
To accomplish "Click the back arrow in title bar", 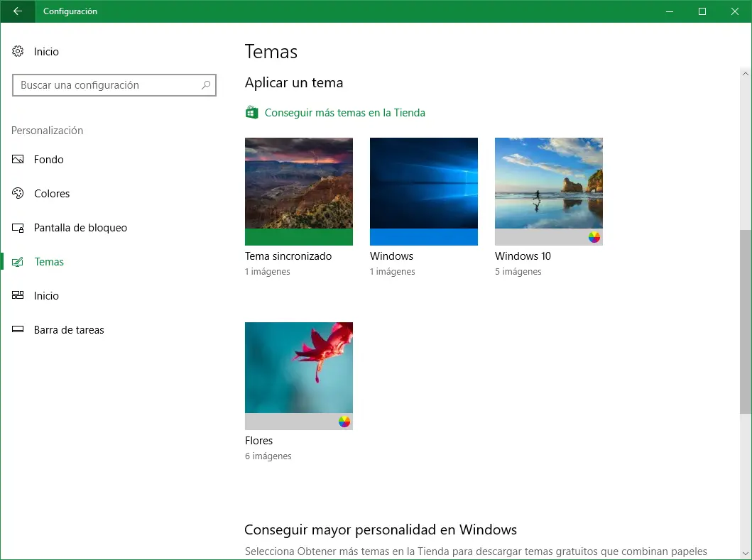I will pos(18,11).
